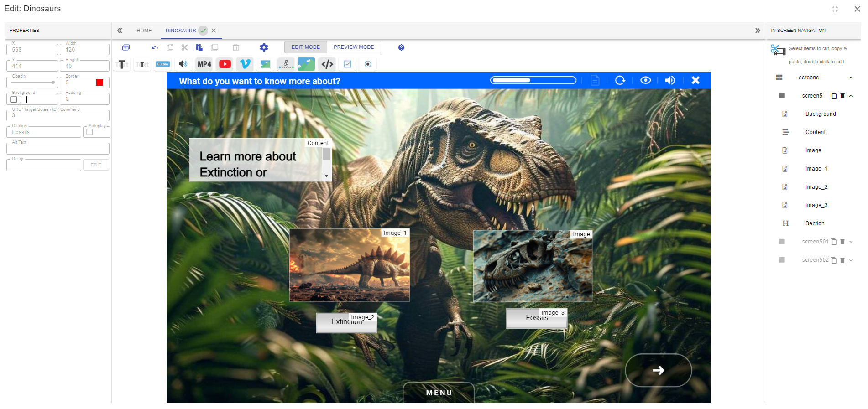
Task: Insert an embed code element
Action: coord(327,64)
